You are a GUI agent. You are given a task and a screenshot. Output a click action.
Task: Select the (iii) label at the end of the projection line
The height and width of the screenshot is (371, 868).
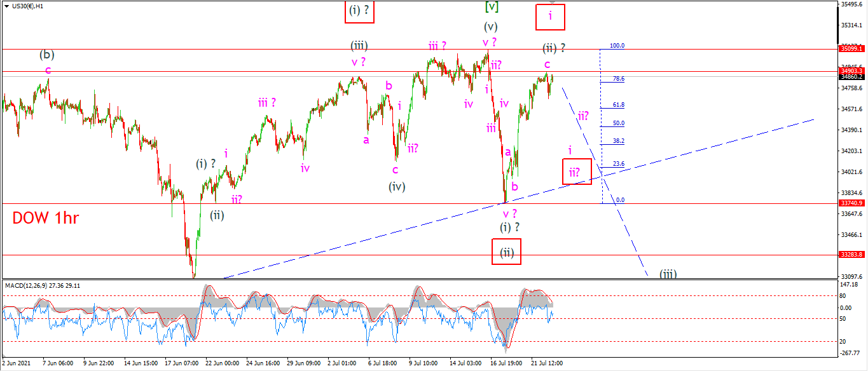pyautogui.click(x=668, y=274)
